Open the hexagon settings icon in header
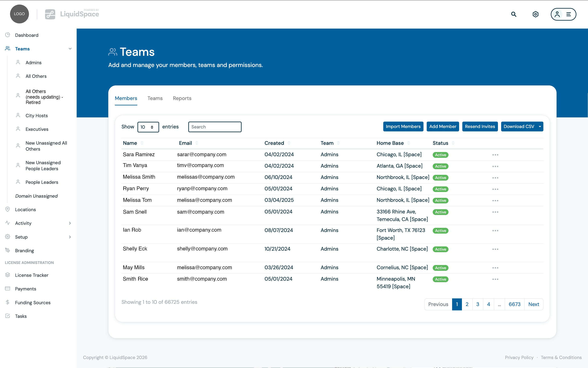Screen dimensions: 588x368 [535, 14]
